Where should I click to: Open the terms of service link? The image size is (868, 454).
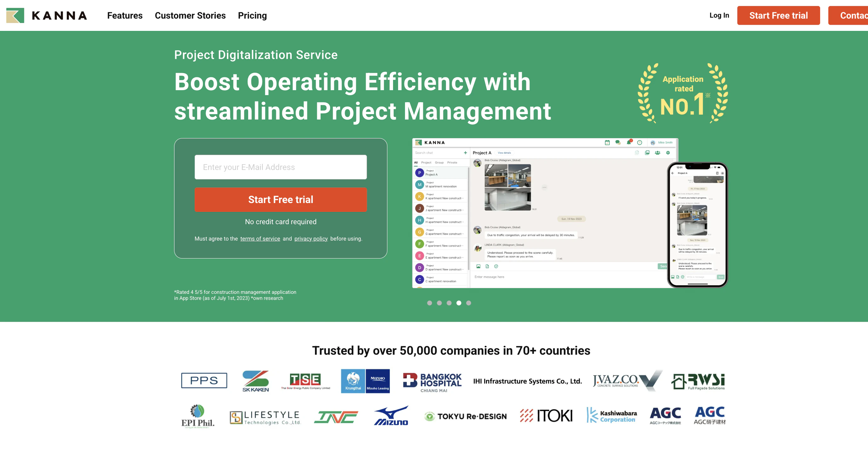pos(260,239)
